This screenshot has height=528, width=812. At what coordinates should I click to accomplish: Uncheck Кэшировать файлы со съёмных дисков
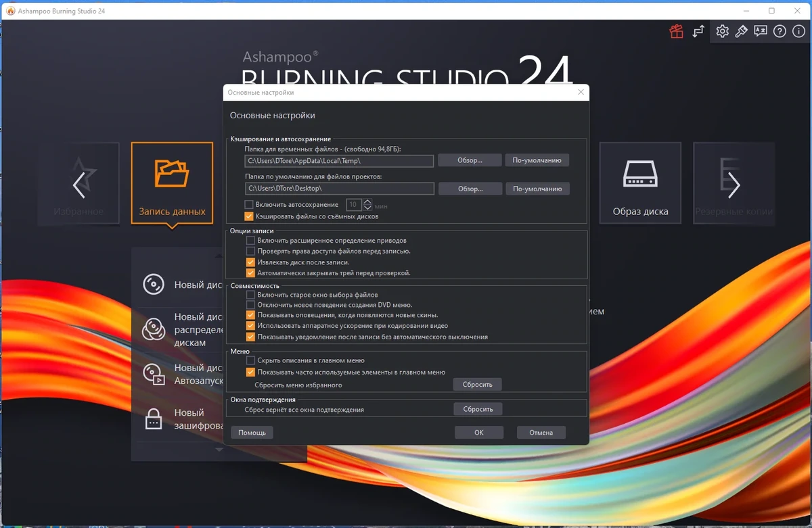point(249,216)
